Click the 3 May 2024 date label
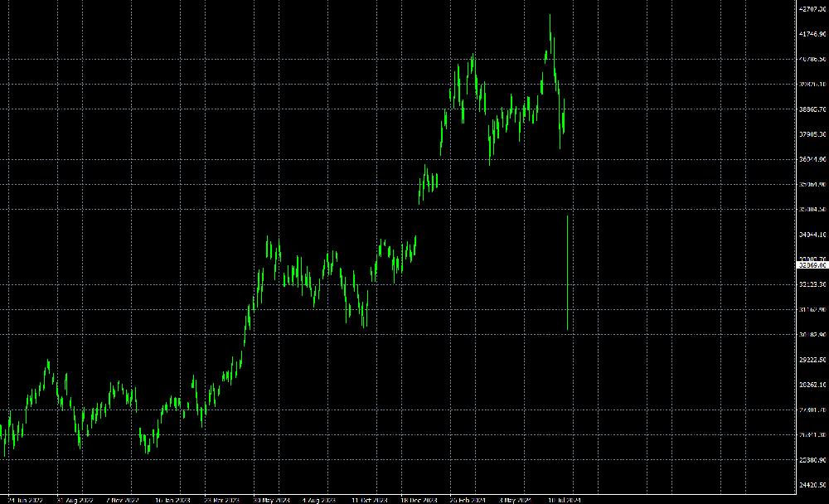Screen dimensions: 829x504 point(515,501)
